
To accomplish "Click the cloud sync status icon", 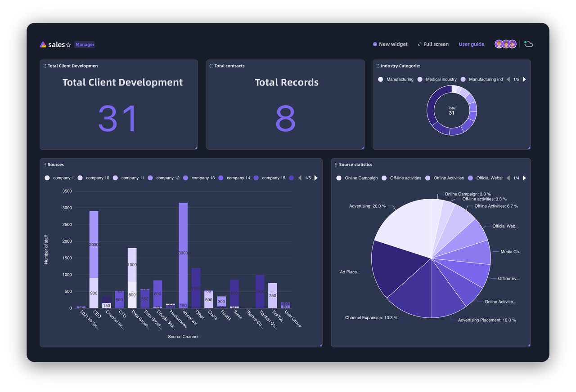I will tap(529, 44).
